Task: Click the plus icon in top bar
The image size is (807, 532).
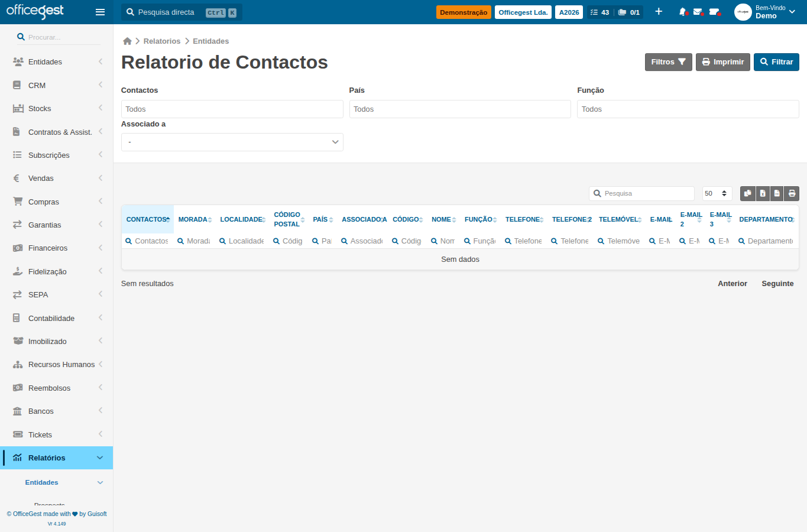Action: pyautogui.click(x=659, y=12)
